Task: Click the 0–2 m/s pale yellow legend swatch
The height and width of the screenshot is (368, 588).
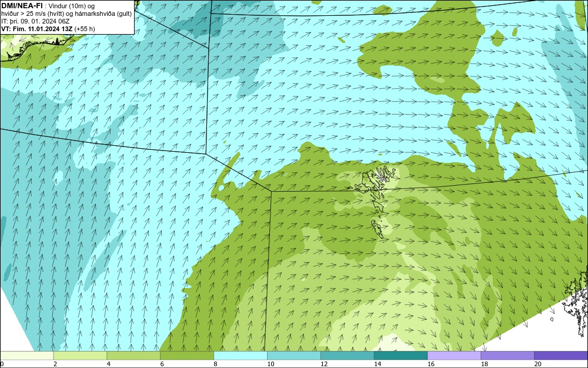Action: point(26,355)
